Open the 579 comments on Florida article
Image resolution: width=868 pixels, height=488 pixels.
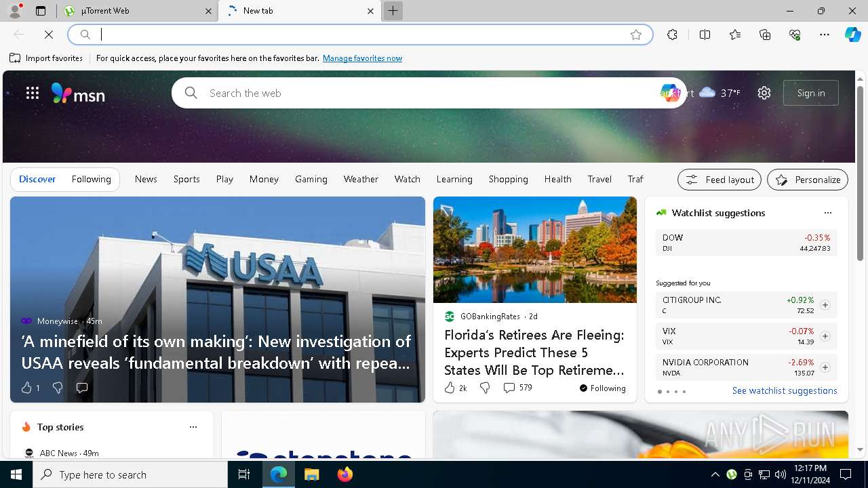point(517,388)
